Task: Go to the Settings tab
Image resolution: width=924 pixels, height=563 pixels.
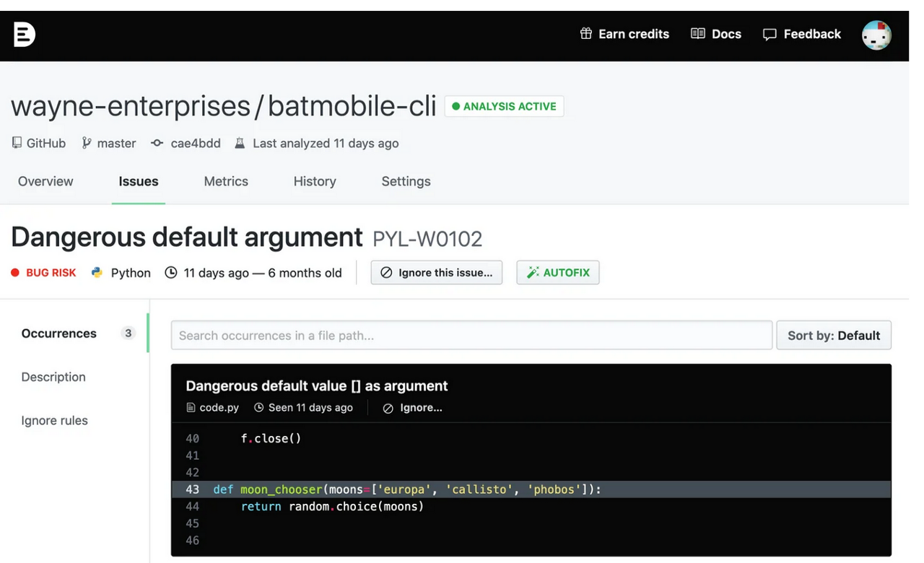Action: 406,182
